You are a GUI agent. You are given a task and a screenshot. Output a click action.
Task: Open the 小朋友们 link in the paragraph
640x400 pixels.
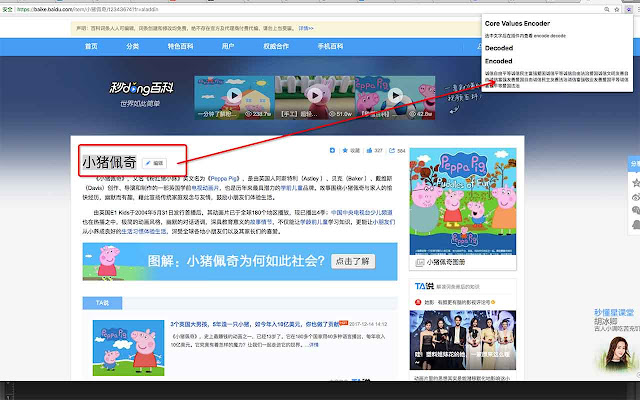tap(383, 222)
